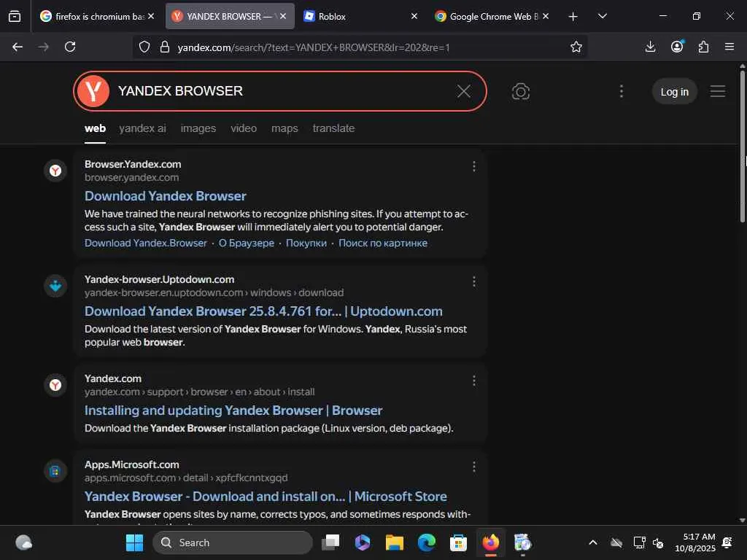Click the taskbar Search box
The height and width of the screenshot is (560, 747).
coord(233,542)
